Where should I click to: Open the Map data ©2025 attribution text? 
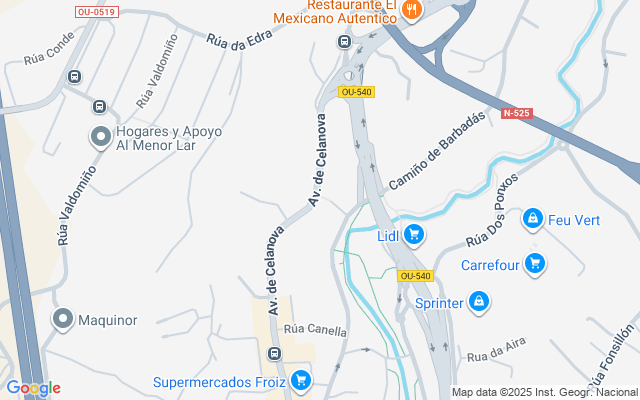[545, 393]
